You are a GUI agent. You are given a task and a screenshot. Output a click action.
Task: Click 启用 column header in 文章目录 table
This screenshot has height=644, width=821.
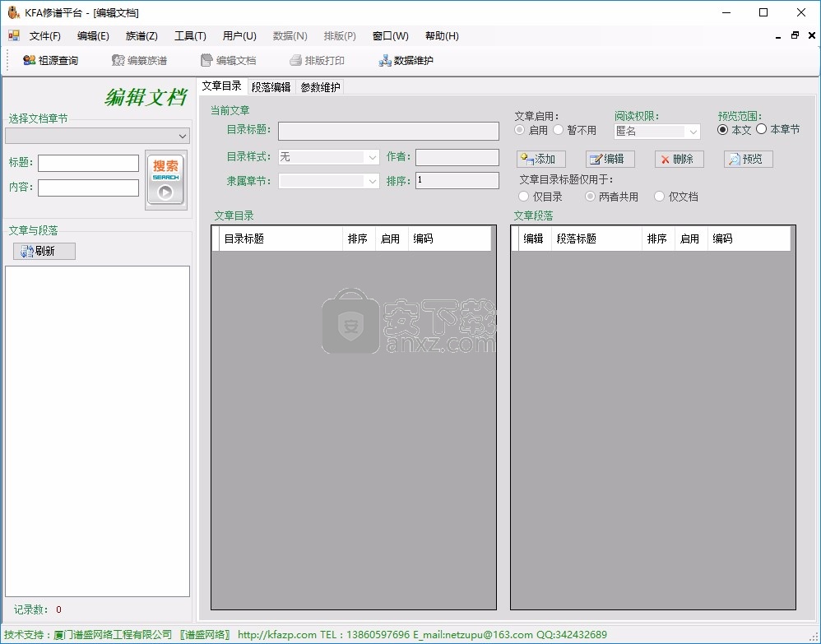pyautogui.click(x=391, y=239)
